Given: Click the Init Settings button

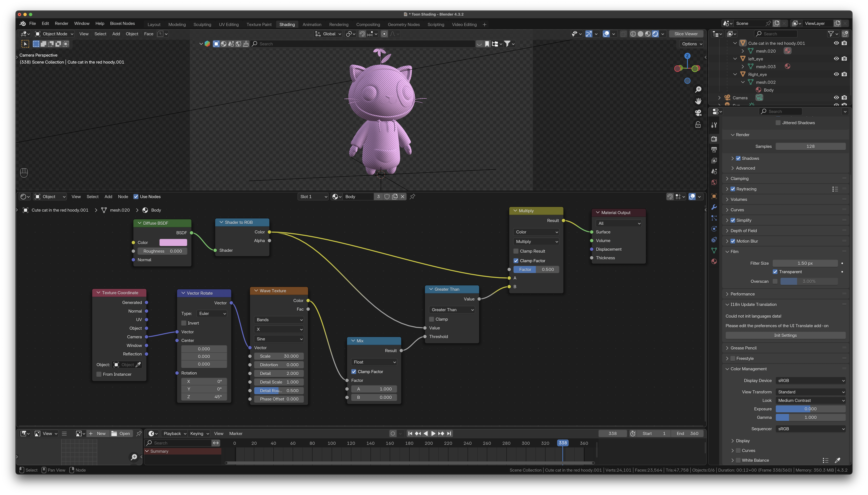Looking at the screenshot, I should pos(785,336).
